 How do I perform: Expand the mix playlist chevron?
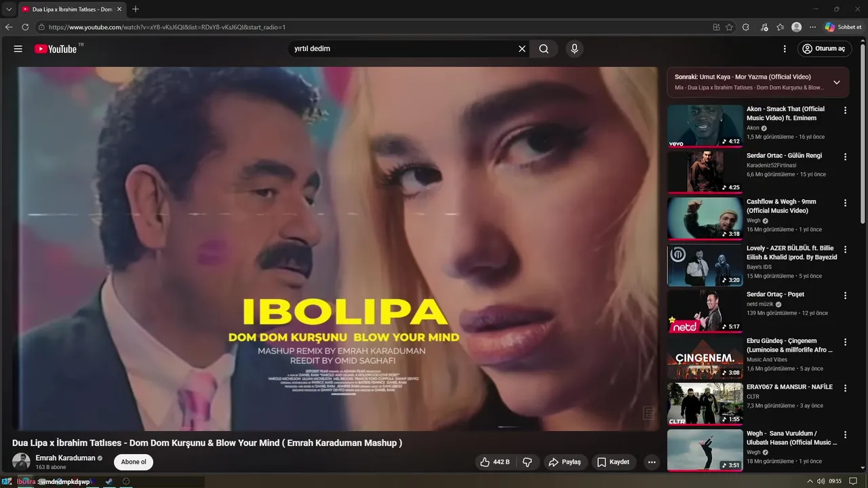pyautogui.click(x=836, y=82)
